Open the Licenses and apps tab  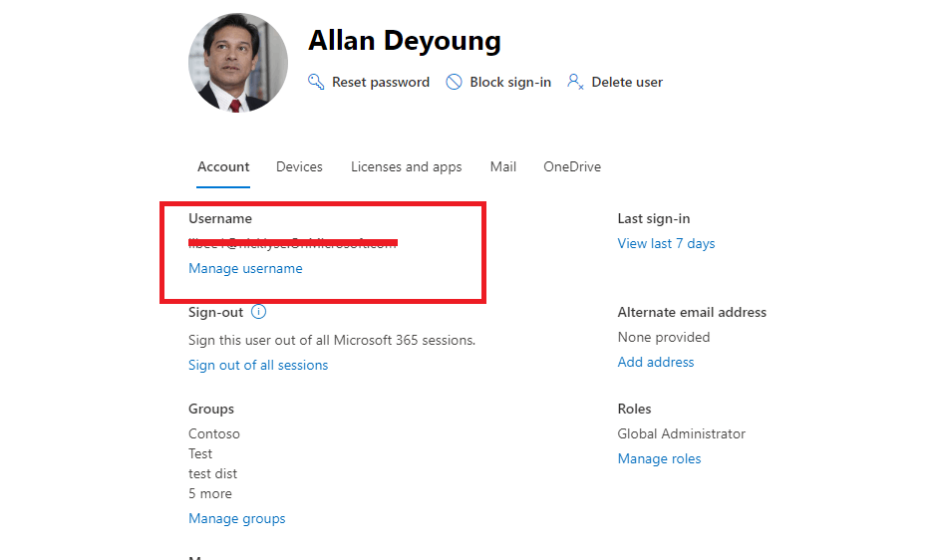click(x=406, y=167)
